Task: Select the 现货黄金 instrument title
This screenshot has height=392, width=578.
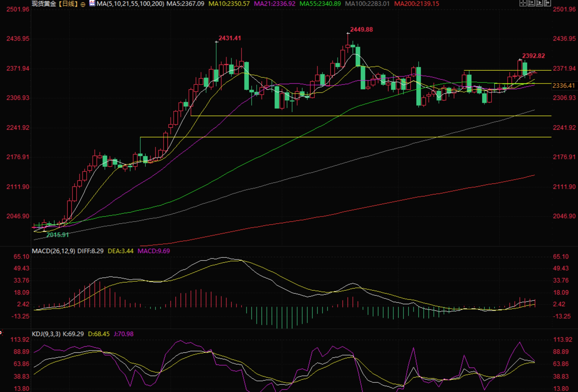Action: 44,4
